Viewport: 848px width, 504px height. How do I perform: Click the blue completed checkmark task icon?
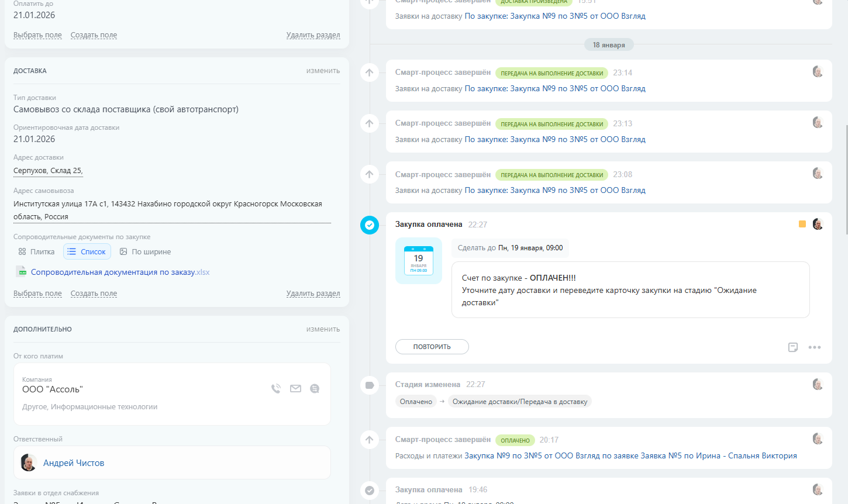click(370, 225)
